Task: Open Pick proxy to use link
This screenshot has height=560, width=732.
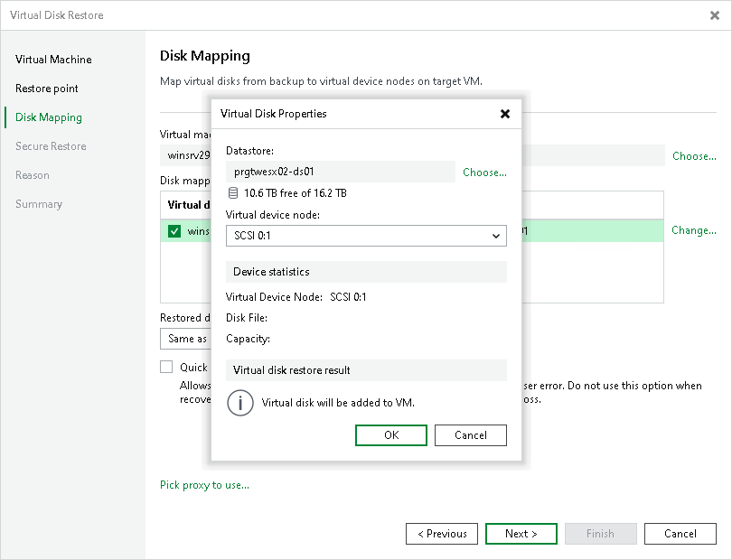Action: 204,485
